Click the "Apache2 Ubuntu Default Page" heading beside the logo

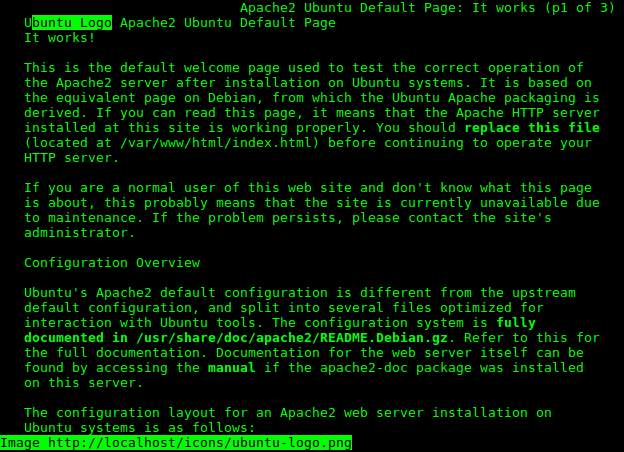(x=228, y=23)
